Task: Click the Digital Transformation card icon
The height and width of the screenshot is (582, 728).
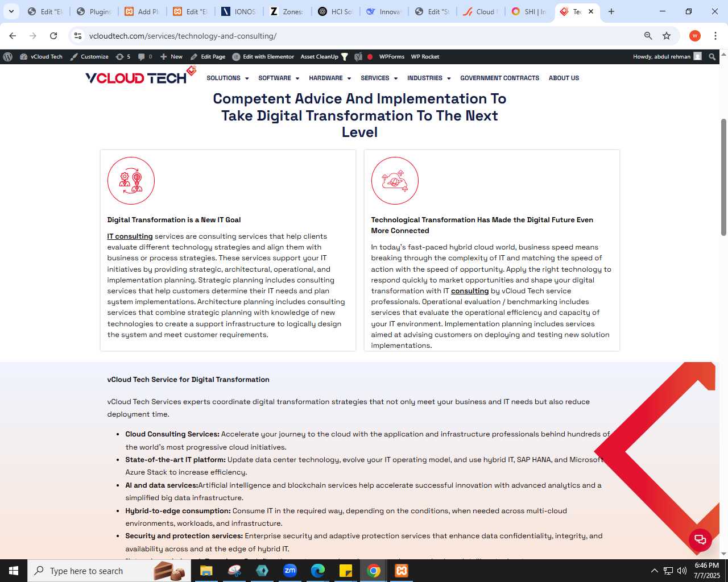Action: pyautogui.click(x=131, y=181)
